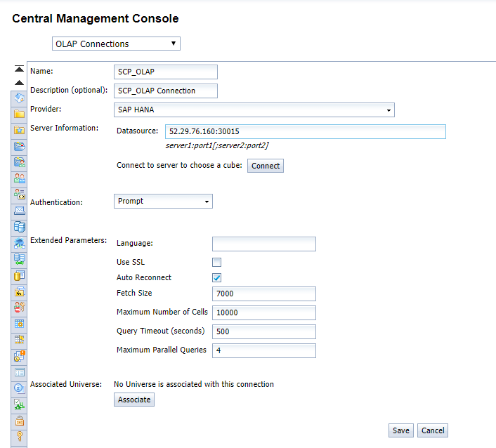Jump to top with barred up-arrow
The width and height of the screenshot is (496, 448).
pos(19,69)
